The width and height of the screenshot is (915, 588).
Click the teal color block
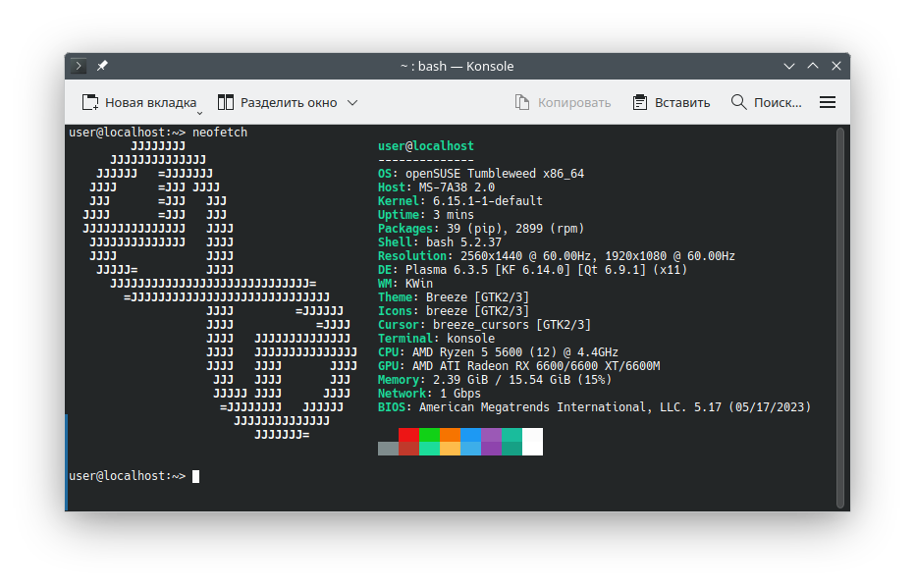coord(511,435)
